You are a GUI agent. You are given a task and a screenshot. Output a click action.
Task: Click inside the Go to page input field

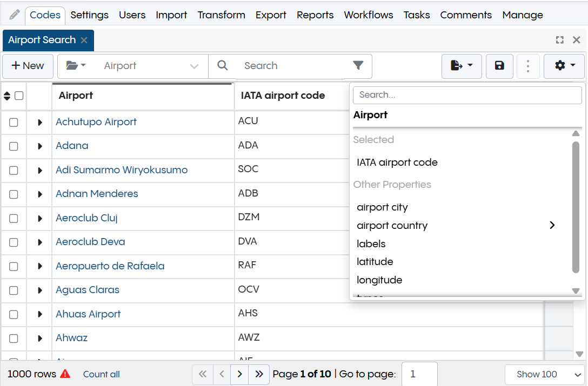click(420, 374)
